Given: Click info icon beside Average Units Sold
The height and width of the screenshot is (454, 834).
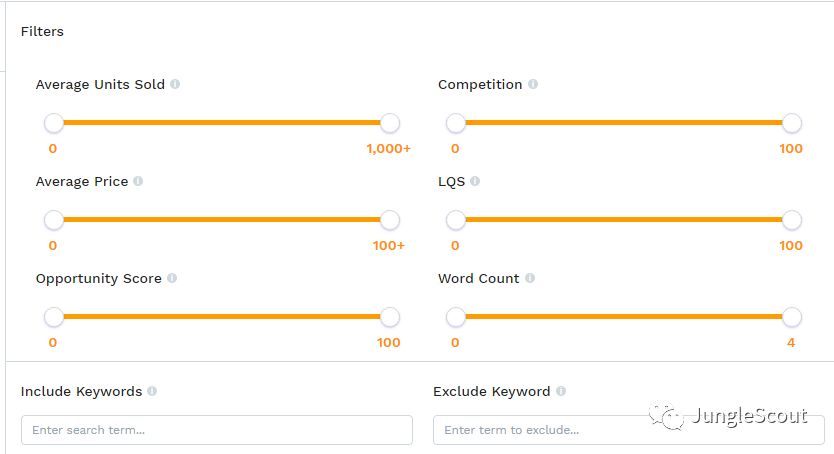Looking at the screenshot, I should (175, 85).
